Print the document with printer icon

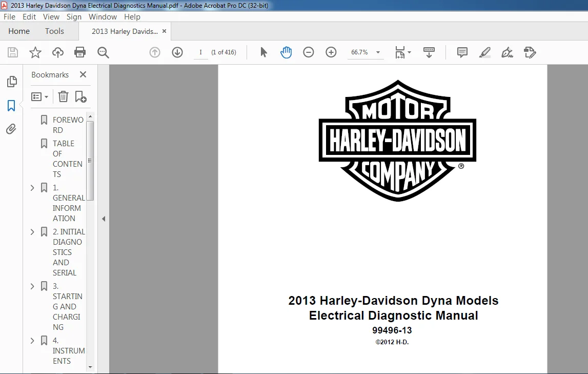pyautogui.click(x=80, y=52)
